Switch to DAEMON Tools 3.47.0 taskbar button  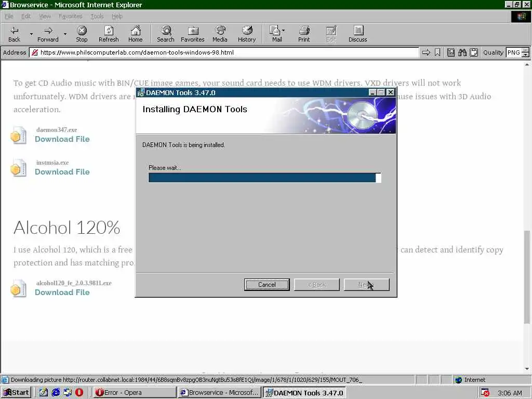click(304, 393)
